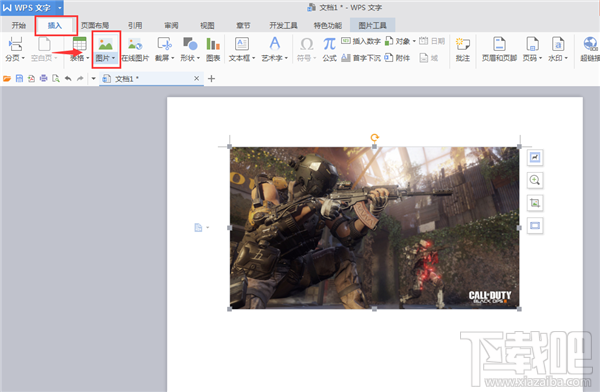Image resolution: width=600 pixels, height=392 pixels.
Task: Open the 在线图片 online pictures tool
Action: click(x=135, y=49)
